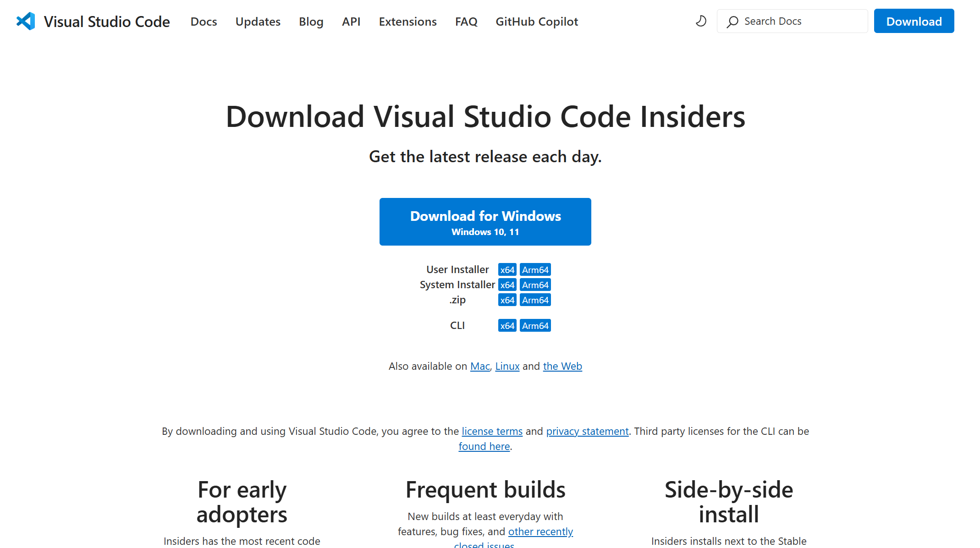This screenshot has width=980, height=548.
Task: Download the CLI for x64
Action: click(x=507, y=325)
